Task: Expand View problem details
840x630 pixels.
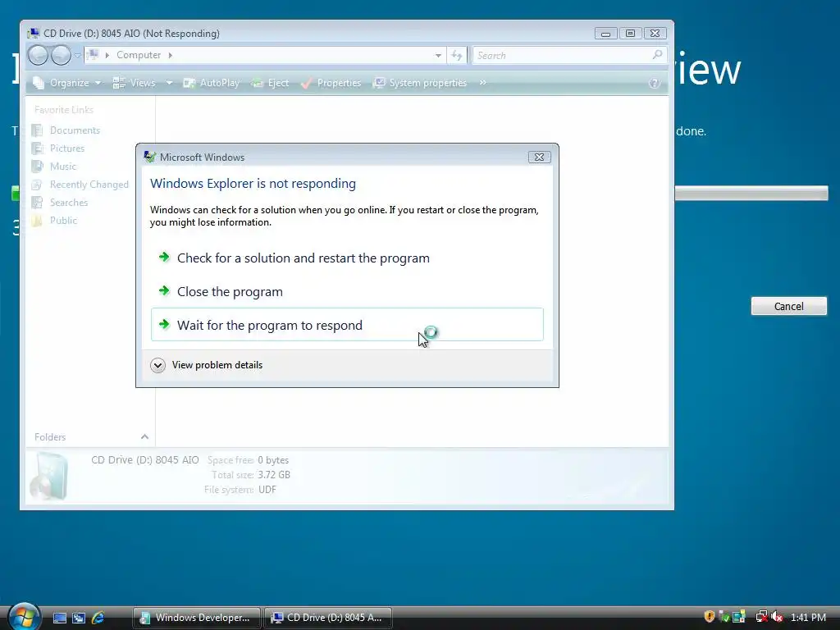Action: click(207, 365)
